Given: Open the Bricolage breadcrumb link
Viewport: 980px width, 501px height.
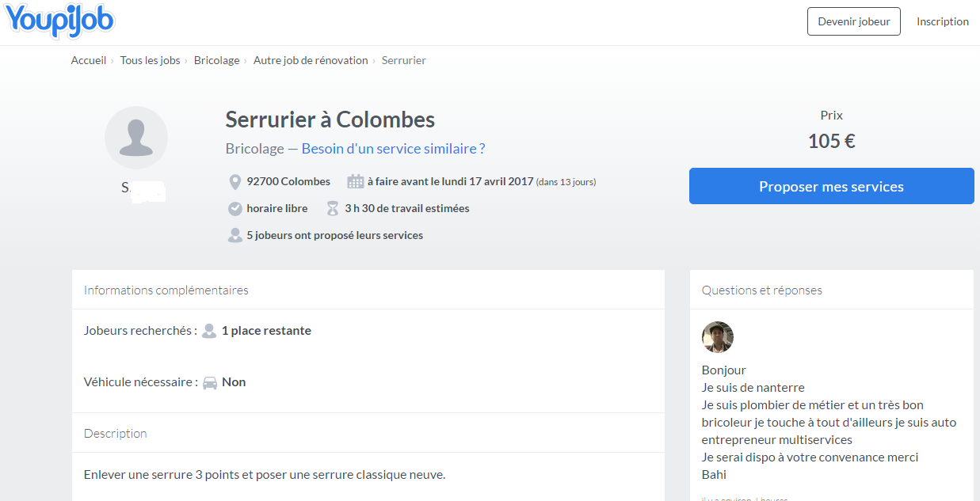Looking at the screenshot, I should [216, 60].
